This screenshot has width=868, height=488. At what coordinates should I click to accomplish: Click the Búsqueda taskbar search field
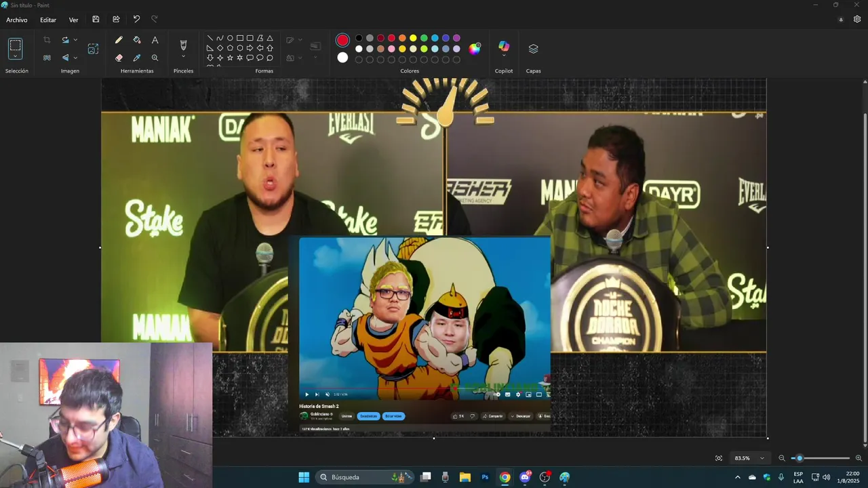[x=366, y=477]
